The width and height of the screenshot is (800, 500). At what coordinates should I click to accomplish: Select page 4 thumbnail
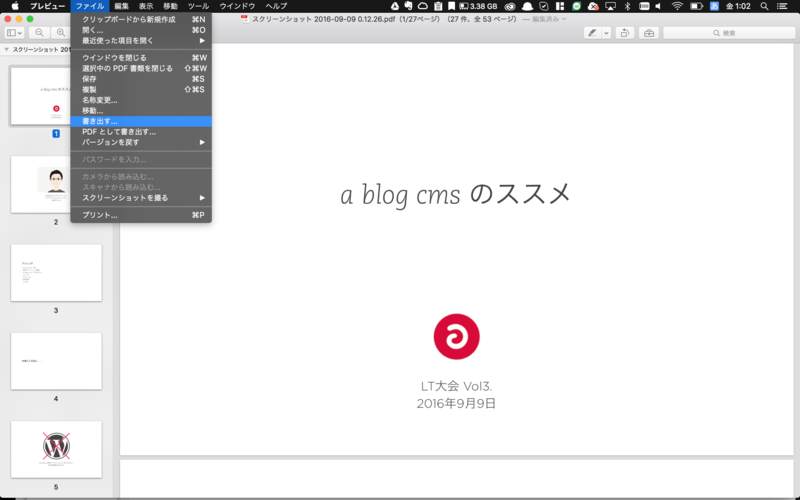pyautogui.click(x=56, y=361)
